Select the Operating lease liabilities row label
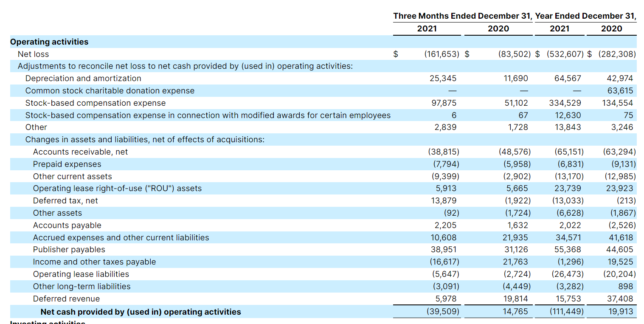Screen dimensions: 644x324 click(81, 274)
